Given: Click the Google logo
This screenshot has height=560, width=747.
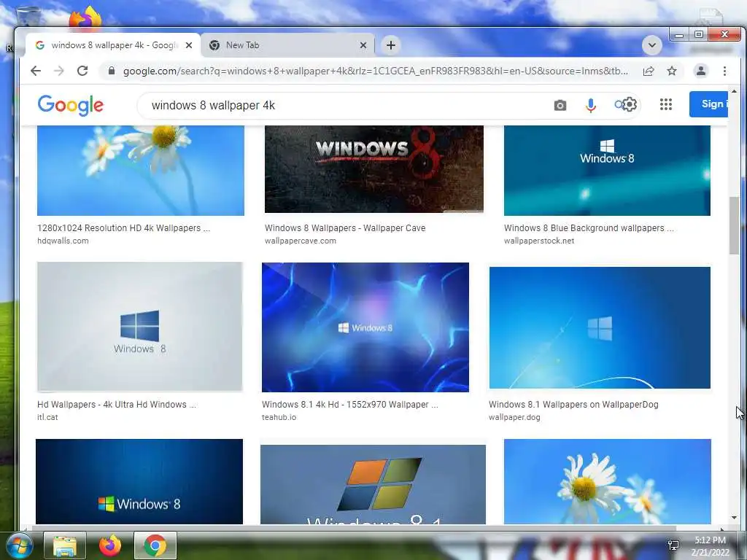Looking at the screenshot, I should point(71,105).
